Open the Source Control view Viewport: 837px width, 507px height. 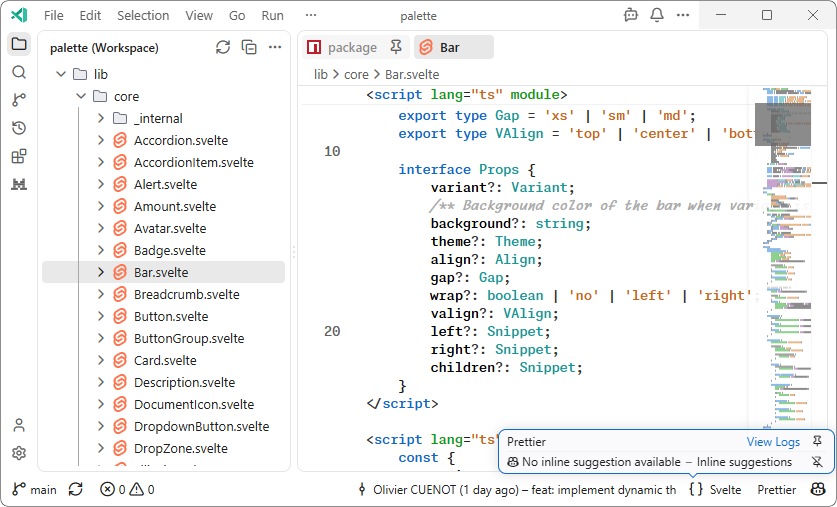(19, 100)
